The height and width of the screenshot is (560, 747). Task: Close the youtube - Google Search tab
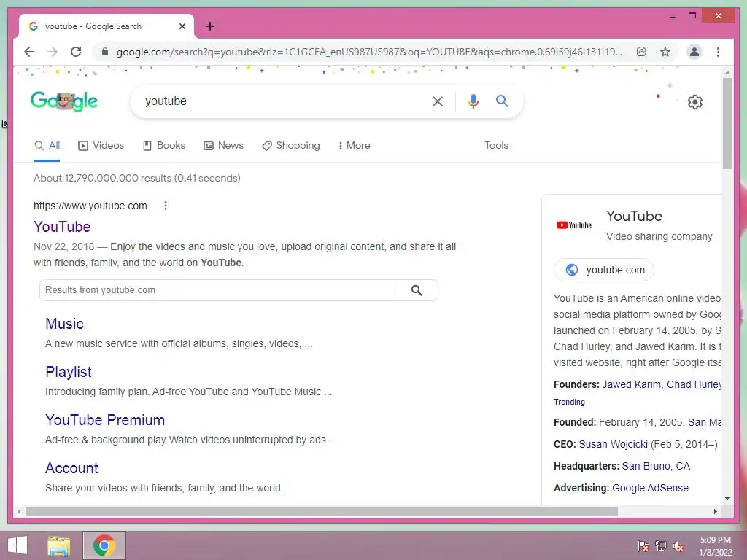pyautogui.click(x=182, y=26)
